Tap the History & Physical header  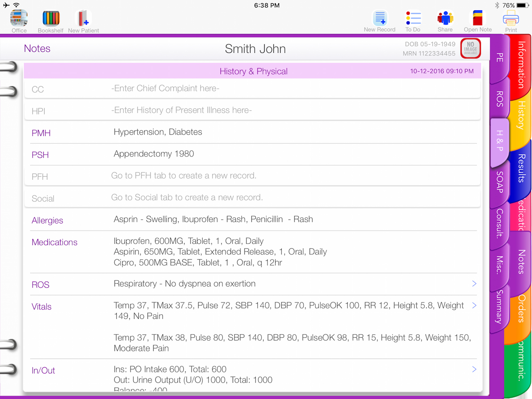coord(253,71)
